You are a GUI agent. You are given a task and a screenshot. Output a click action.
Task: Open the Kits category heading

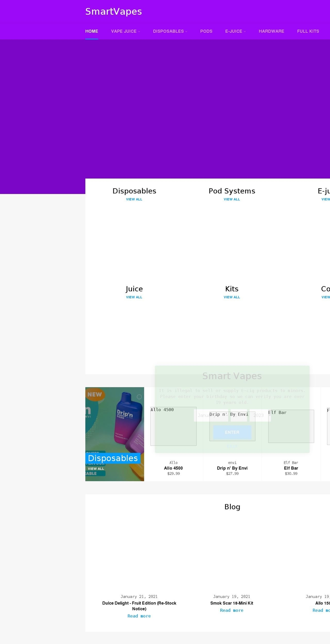232,289
